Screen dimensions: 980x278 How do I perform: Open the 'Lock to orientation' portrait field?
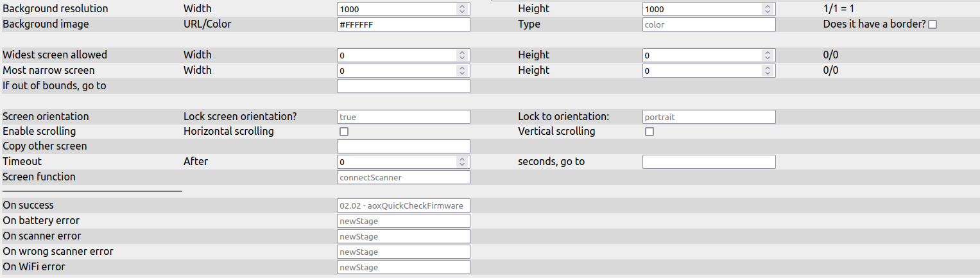(x=709, y=117)
